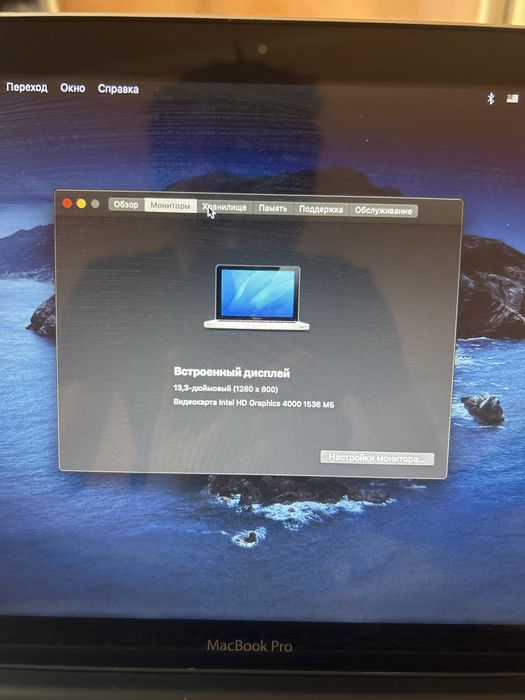Image resolution: width=525 pixels, height=700 pixels.
Task: Close the system info window
Action: [x=67, y=203]
